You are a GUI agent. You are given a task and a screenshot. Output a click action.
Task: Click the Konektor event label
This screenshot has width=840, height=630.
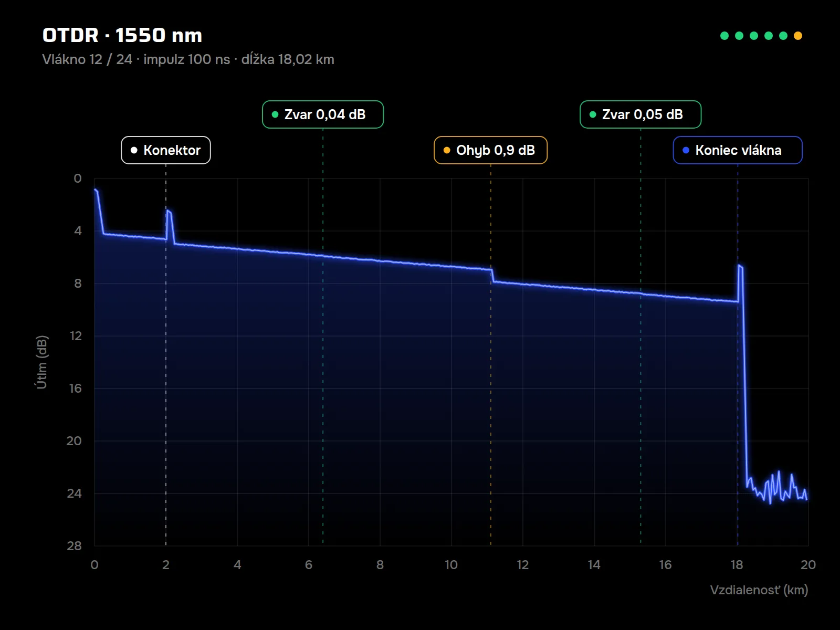[166, 150]
